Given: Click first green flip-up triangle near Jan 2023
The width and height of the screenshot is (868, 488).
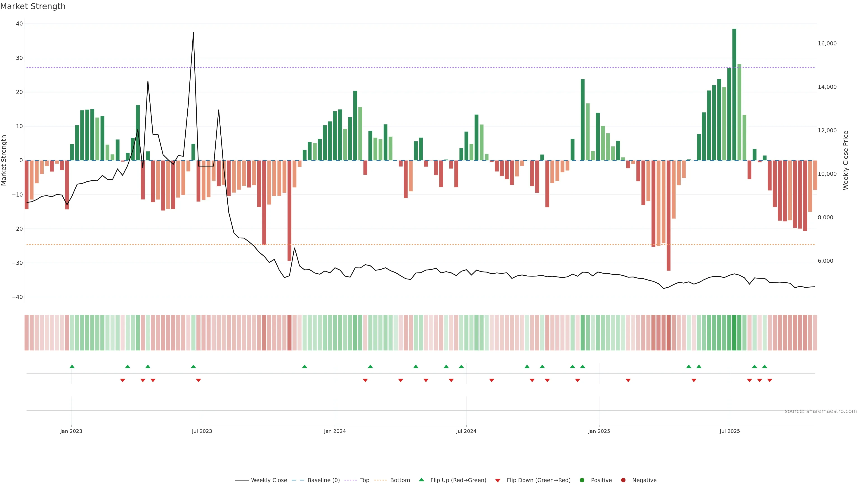Looking at the screenshot, I should click(x=72, y=366).
